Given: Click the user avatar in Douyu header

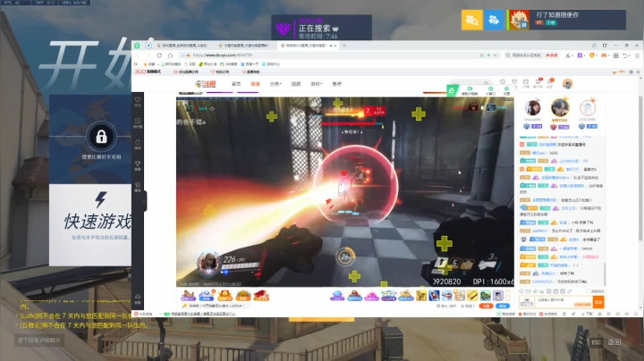Looking at the screenshot, I should (x=568, y=84).
